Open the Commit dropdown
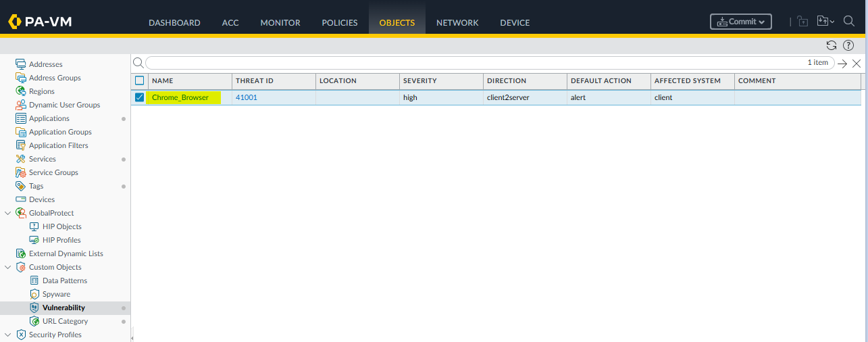 [x=741, y=22]
